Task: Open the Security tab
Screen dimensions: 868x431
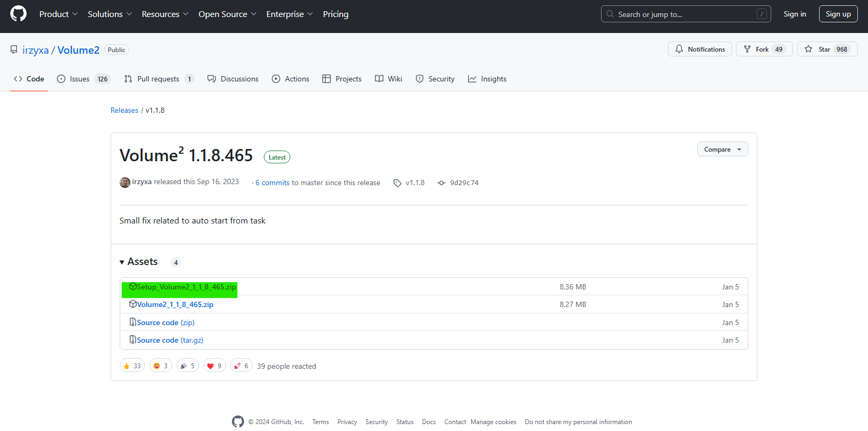Action: pyautogui.click(x=435, y=79)
